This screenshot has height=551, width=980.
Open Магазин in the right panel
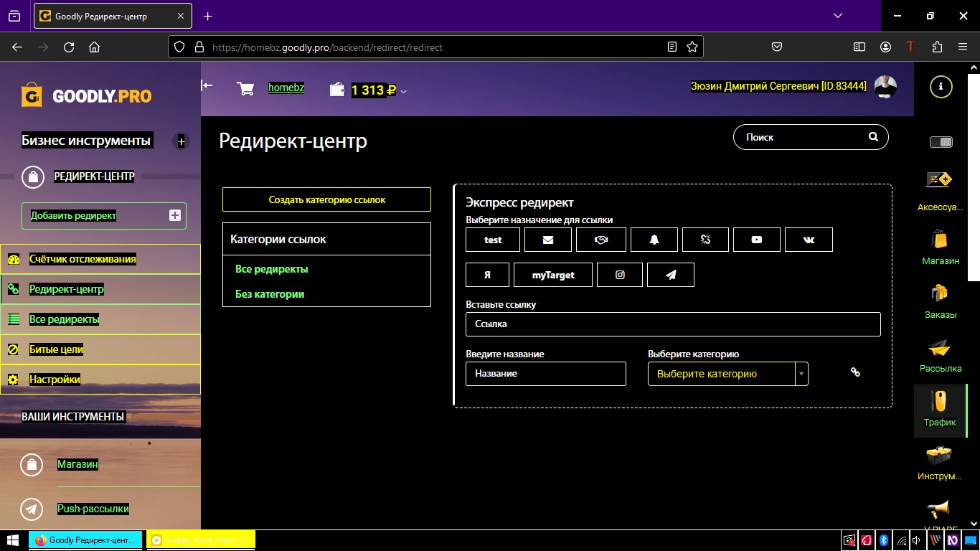click(940, 247)
